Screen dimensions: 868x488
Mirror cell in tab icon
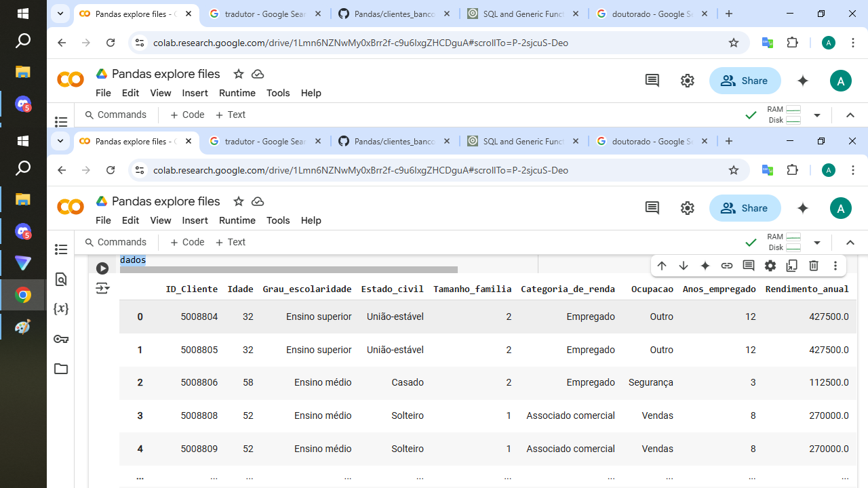click(792, 266)
